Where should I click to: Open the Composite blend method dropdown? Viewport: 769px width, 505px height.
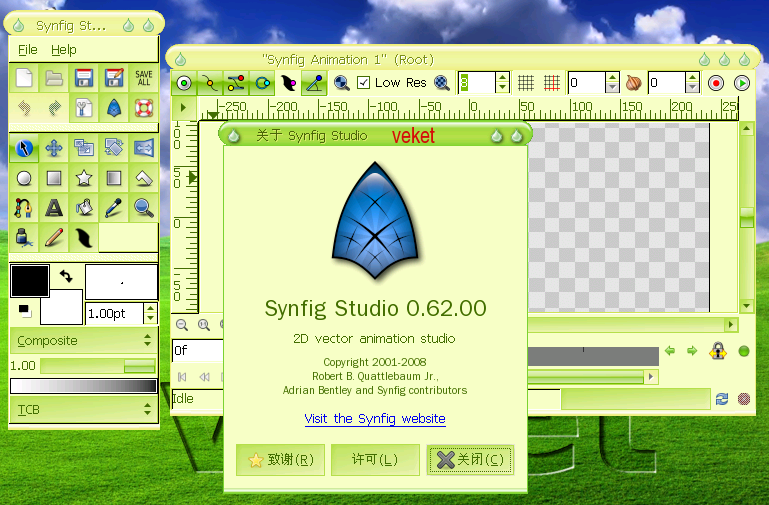click(x=84, y=340)
